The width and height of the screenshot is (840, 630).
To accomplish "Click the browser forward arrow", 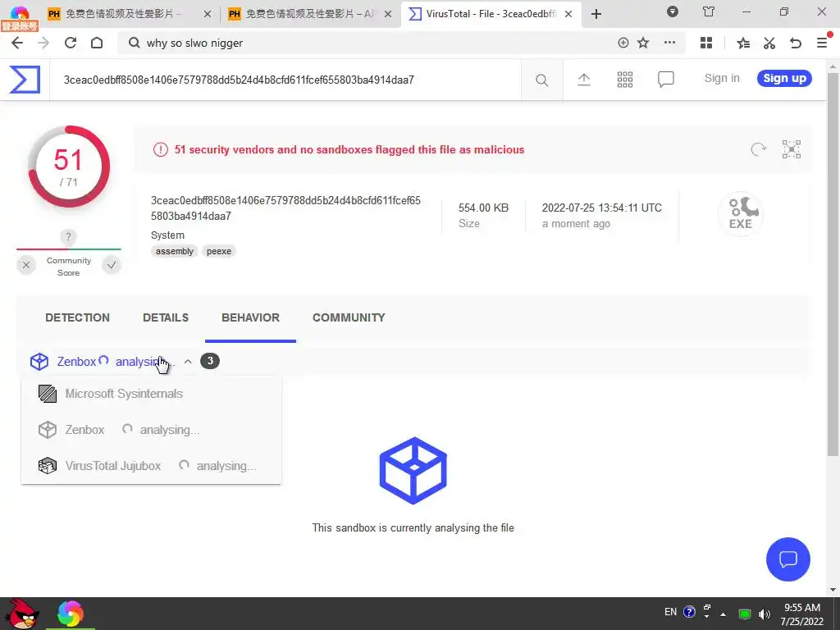I will [x=43, y=43].
